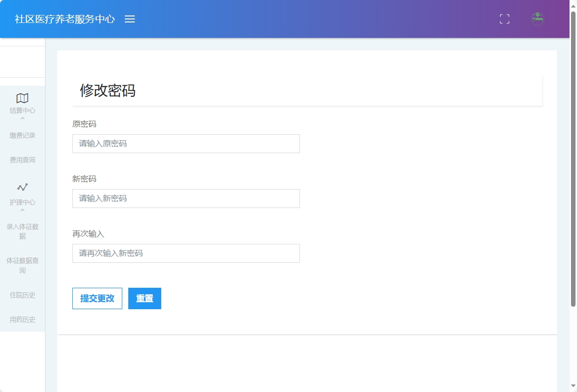577x392 pixels.
Task: Open the hamburger menu next to the title
Action: click(x=130, y=19)
